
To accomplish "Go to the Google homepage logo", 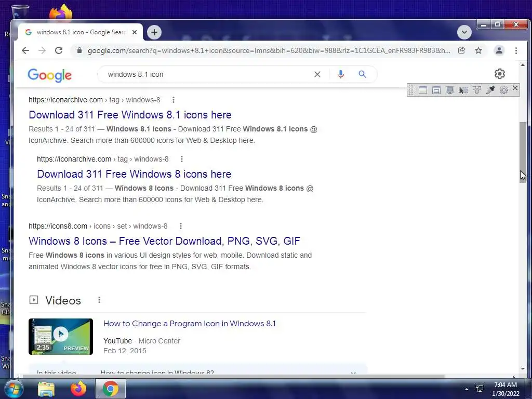I will (49, 75).
